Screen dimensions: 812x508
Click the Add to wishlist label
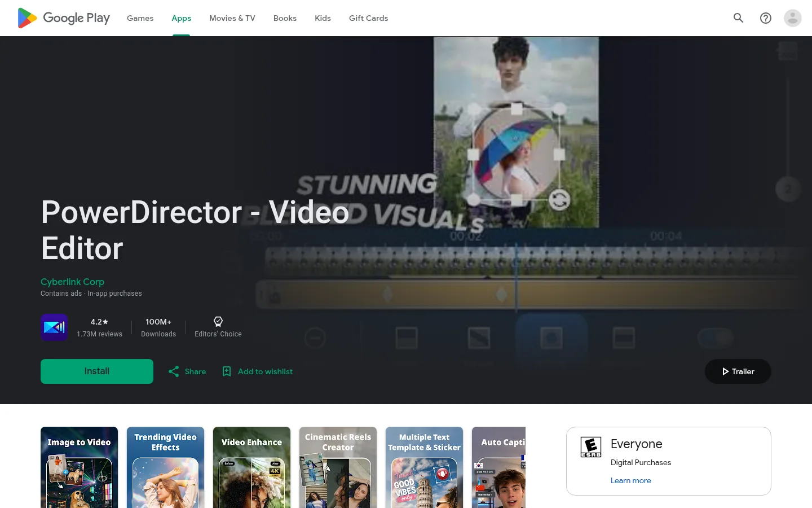(x=265, y=371)
